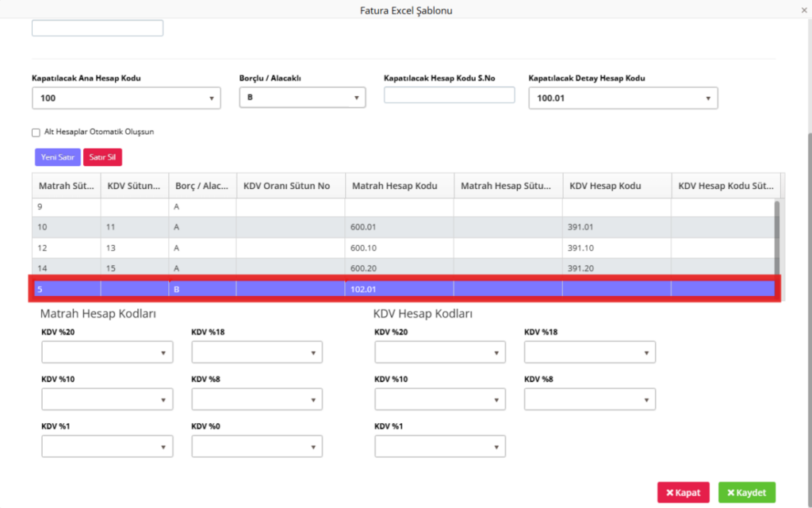Open Kapatılacak Ana Hesap Kodu dropdown
The width and height of the screenshot is (812, 508).
[126, 98]
